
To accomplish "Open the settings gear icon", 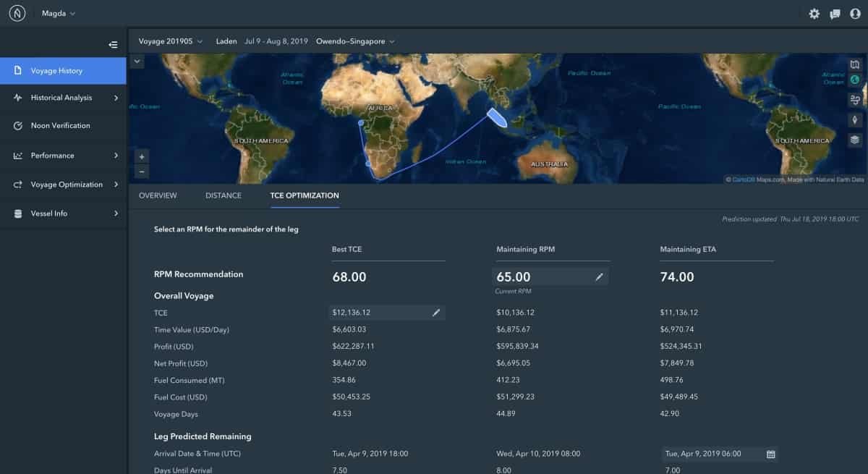I will tap(814, 14).
